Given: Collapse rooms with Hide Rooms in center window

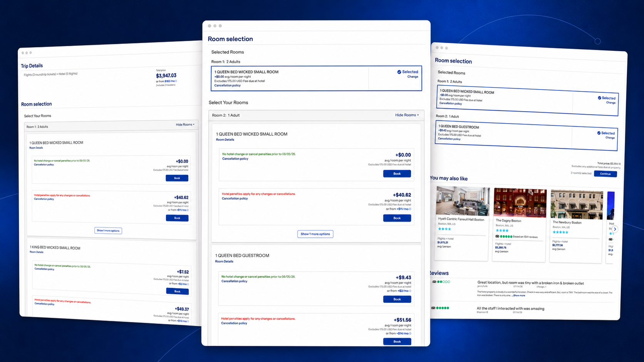Looking at the screenshot, I should (x=407, y=115).
